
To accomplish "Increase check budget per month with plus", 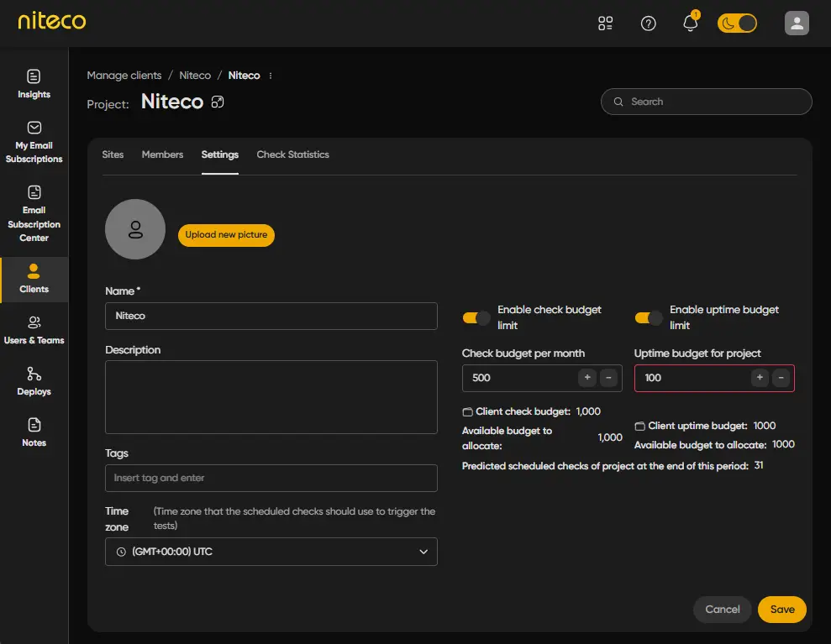I will [x=586, y=378].
